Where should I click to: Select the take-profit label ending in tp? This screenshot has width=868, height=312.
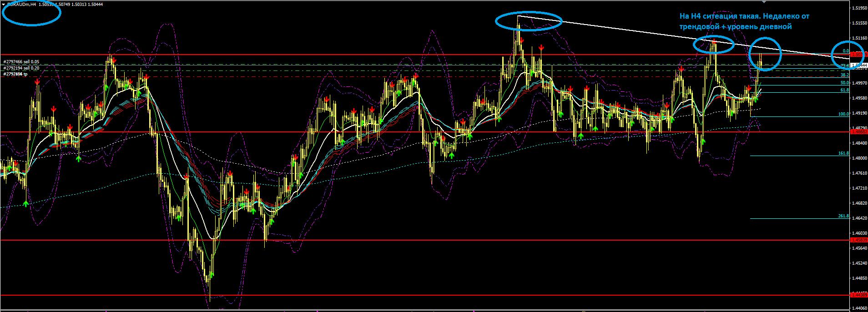[15, 74]
